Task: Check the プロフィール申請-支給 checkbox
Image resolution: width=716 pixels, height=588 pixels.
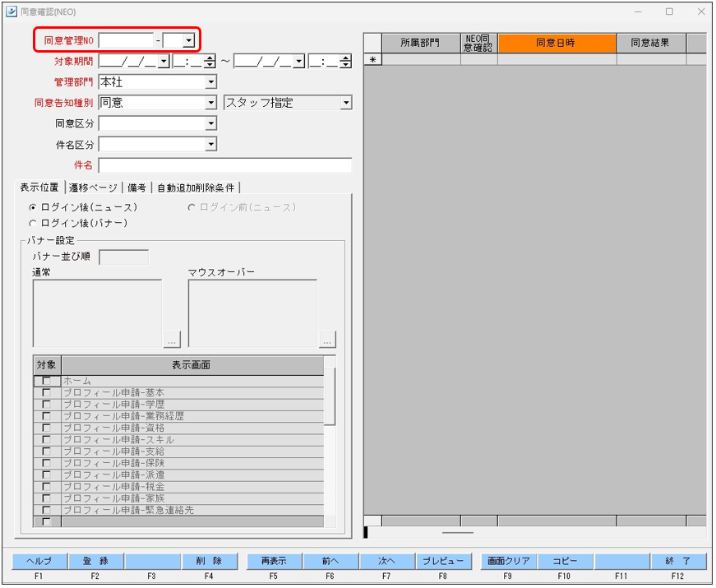Action: point(46,451)
